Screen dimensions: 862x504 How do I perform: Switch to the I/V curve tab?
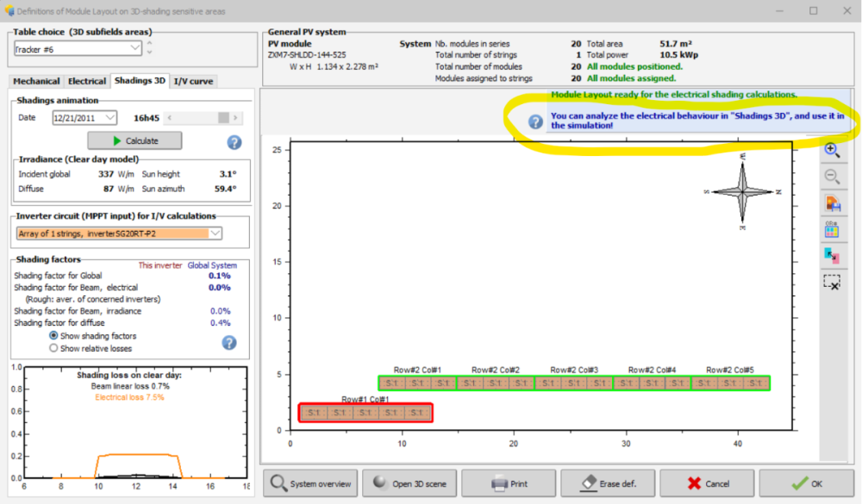pos(193,81)
